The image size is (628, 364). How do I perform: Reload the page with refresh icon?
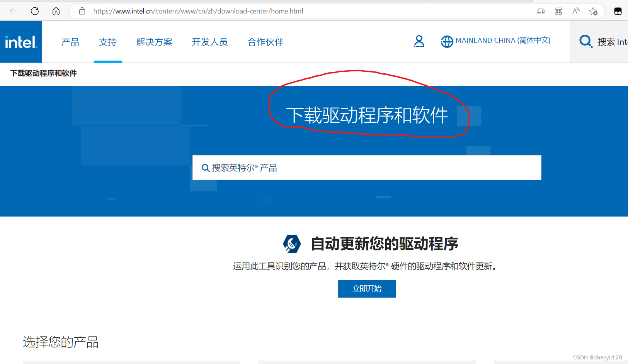tap(35, 11)
